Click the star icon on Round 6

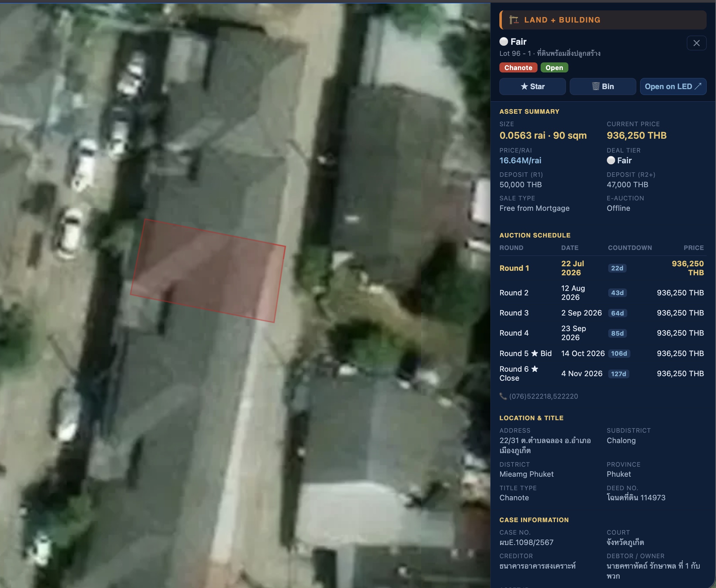coord(534,369)
